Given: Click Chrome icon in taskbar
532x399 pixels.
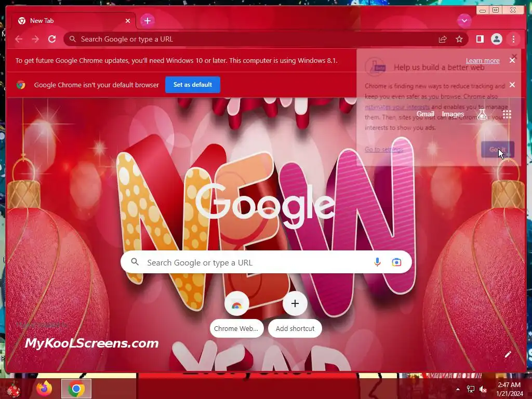Looking at the screenshot, I should click(x=76, y=389).
